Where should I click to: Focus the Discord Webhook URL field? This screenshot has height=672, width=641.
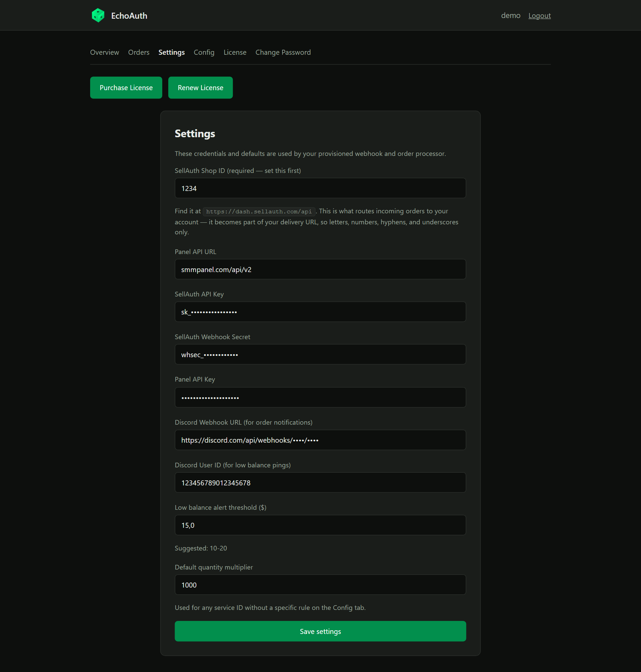pyautogui.click(x=320, y=440)
